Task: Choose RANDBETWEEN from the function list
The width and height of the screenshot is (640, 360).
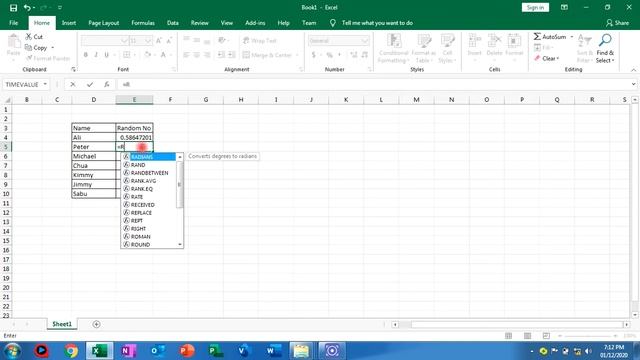Action: pyautogui.click(x=149, y=173)
